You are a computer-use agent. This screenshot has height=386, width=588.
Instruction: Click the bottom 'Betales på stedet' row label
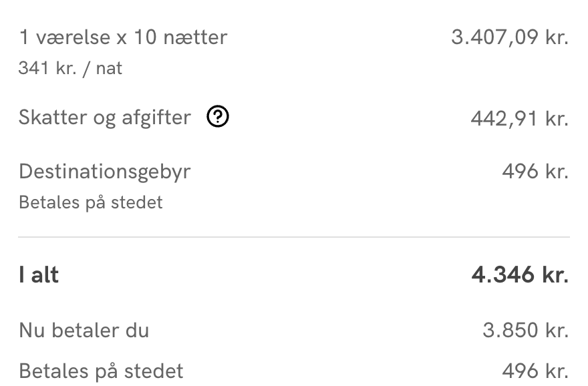click(x=101, y=371)
